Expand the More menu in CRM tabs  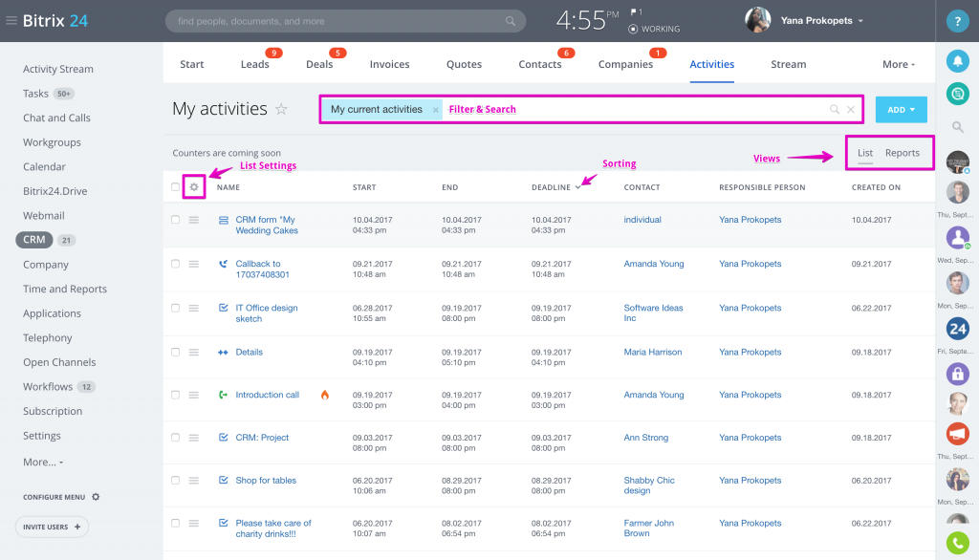[899, 64]
